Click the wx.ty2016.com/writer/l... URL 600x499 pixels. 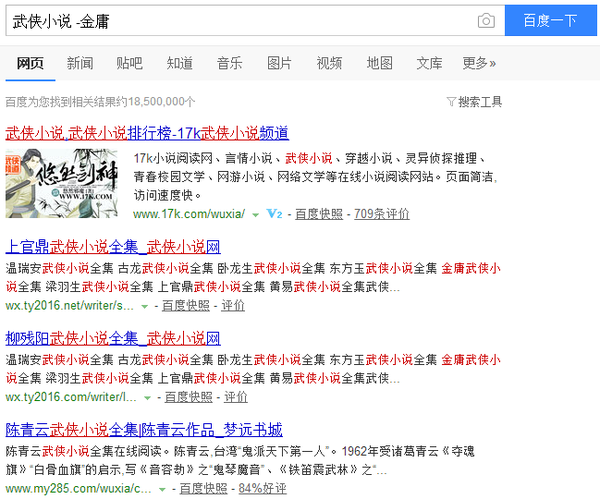(71, 397)
